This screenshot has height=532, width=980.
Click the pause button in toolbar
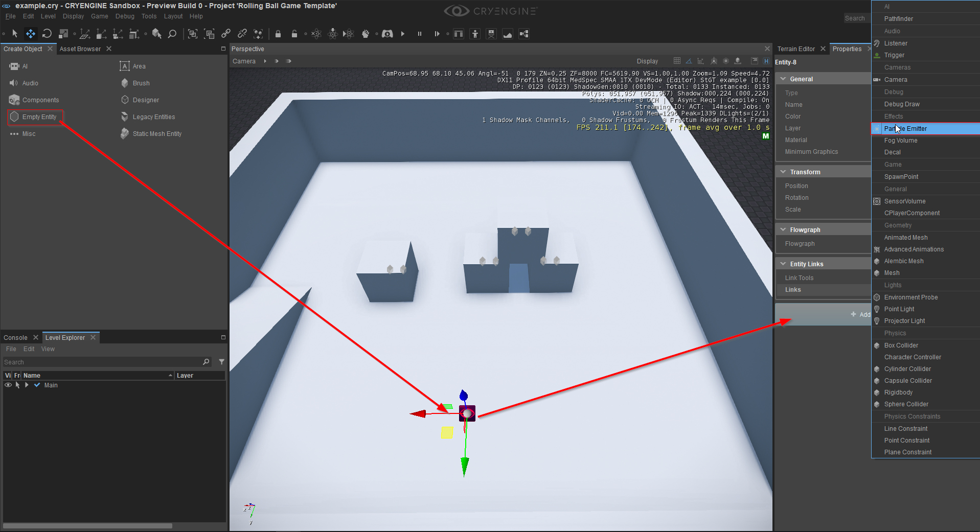point(420,34)
